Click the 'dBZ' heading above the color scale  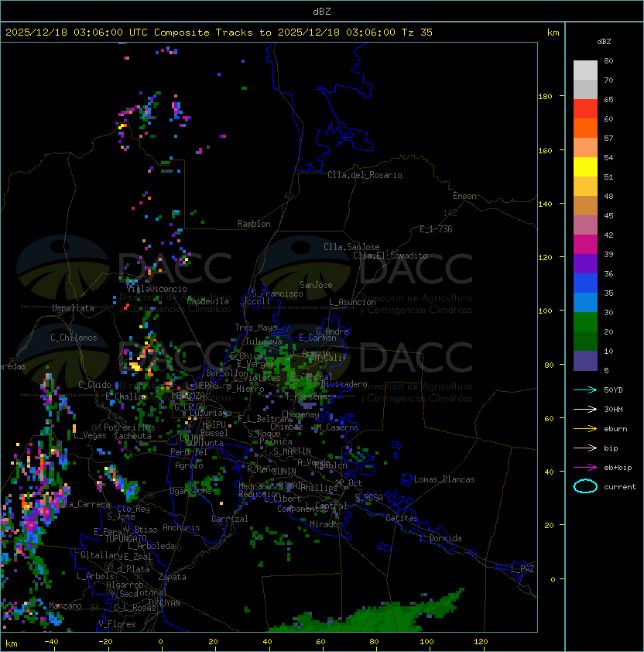604,42
